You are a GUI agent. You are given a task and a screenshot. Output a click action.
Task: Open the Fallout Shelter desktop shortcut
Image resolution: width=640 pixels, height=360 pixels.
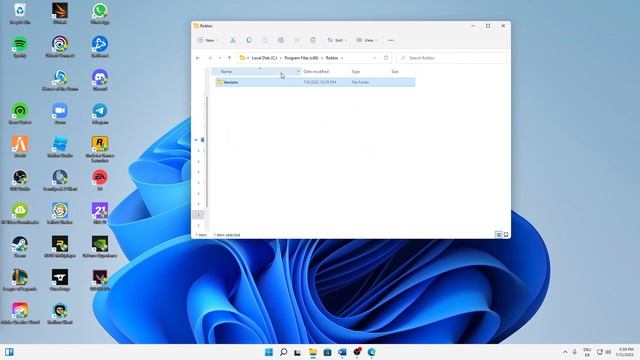coord(60,213)
